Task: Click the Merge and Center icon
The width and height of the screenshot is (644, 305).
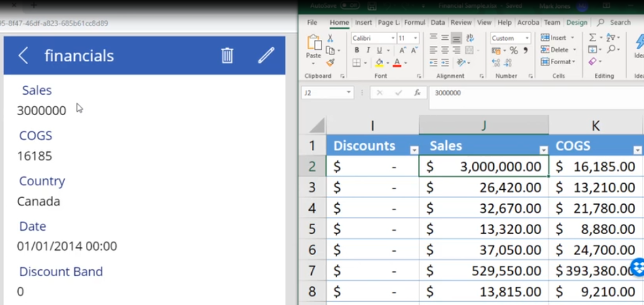Action: (x=470, y=50)
